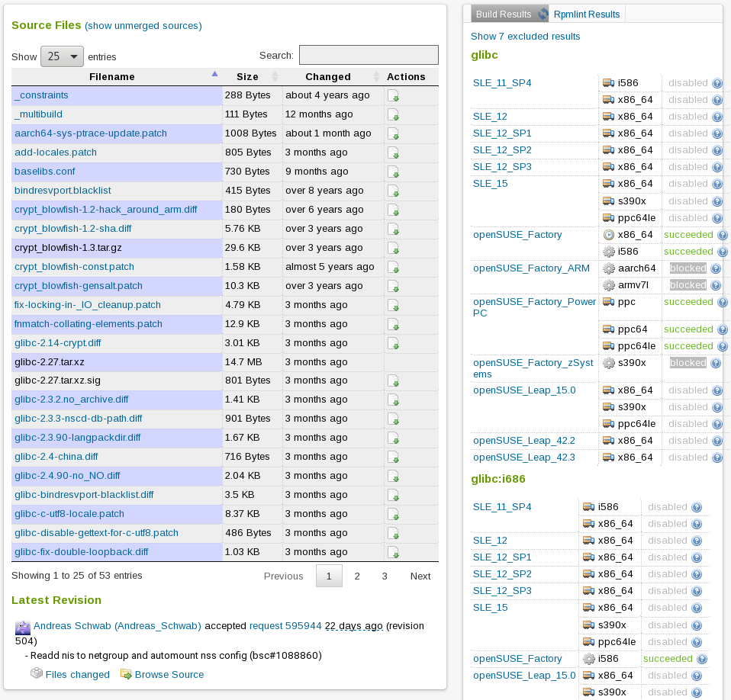Click truck icon next to SLE_15 s390x
731x700 pixels.
click(608, 201)
